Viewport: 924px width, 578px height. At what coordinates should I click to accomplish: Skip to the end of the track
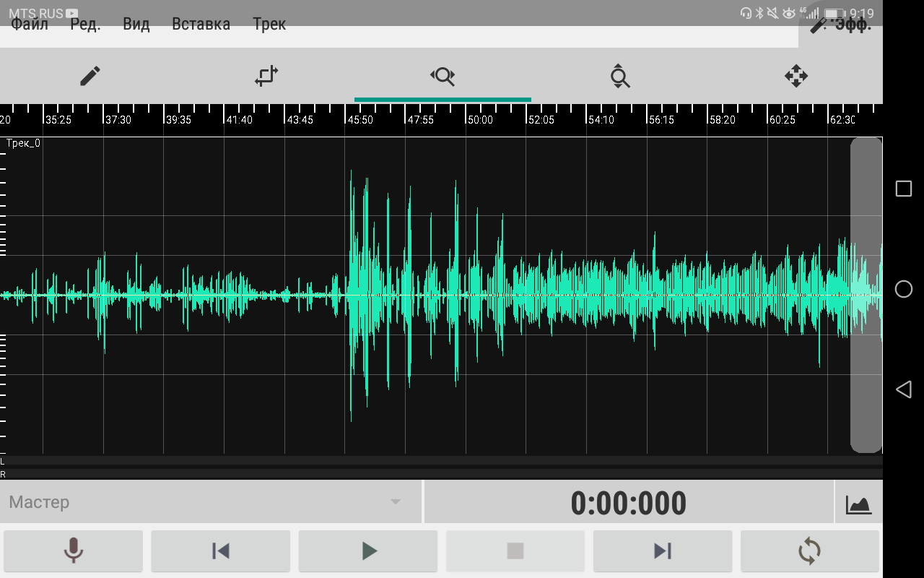point(663,551)
